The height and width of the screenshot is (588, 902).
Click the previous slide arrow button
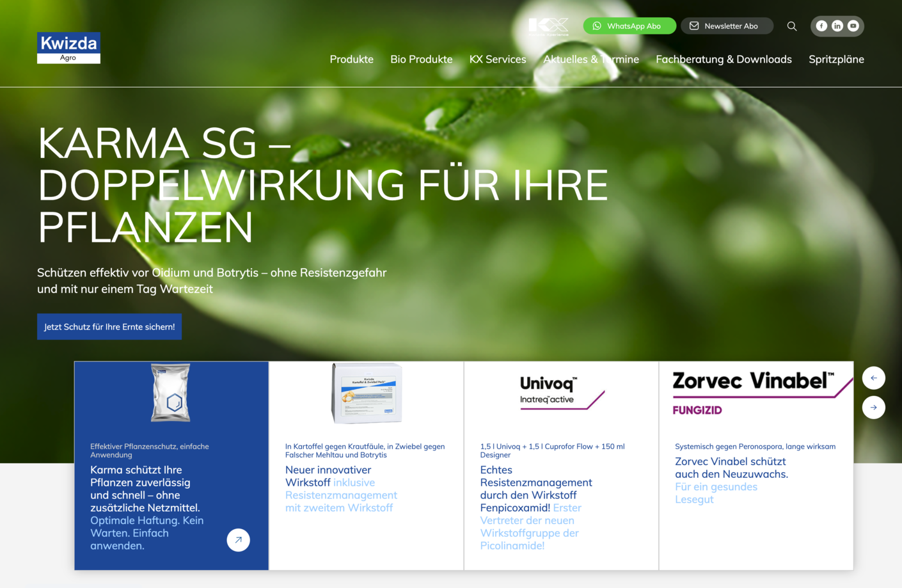(874, 378)
